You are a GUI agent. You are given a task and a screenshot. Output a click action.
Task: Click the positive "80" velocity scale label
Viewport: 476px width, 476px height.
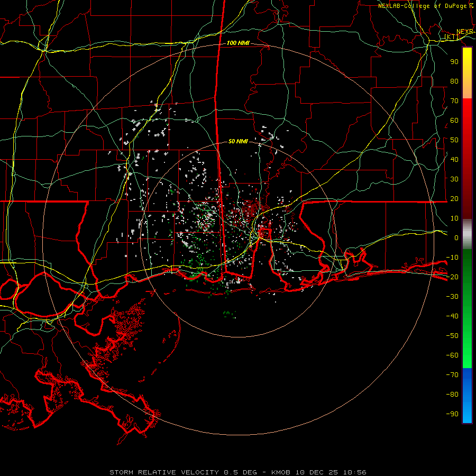click(454, 81)
